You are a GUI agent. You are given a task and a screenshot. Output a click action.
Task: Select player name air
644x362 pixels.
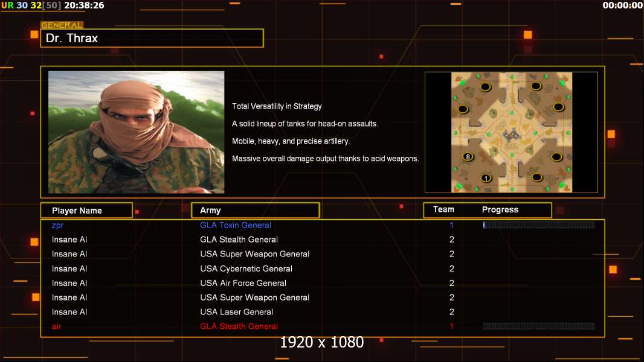57,326
